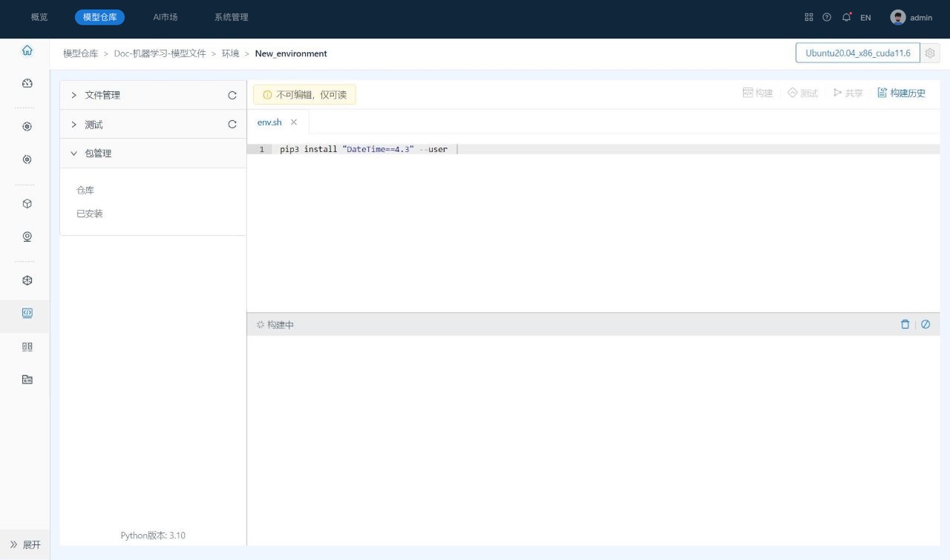Viewport: 950px width, 560px height.
Task: Open 构建历史 build history
Action: pos(901,93)
